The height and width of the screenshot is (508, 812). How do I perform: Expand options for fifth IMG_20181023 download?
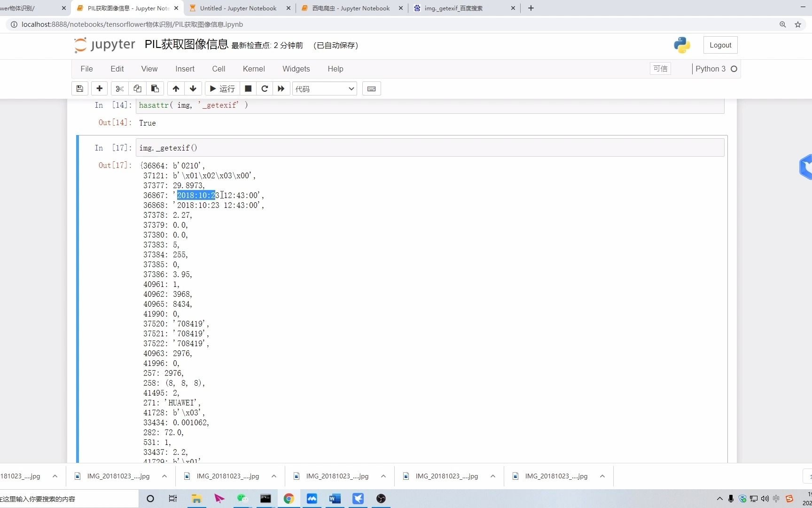[493, 476]
